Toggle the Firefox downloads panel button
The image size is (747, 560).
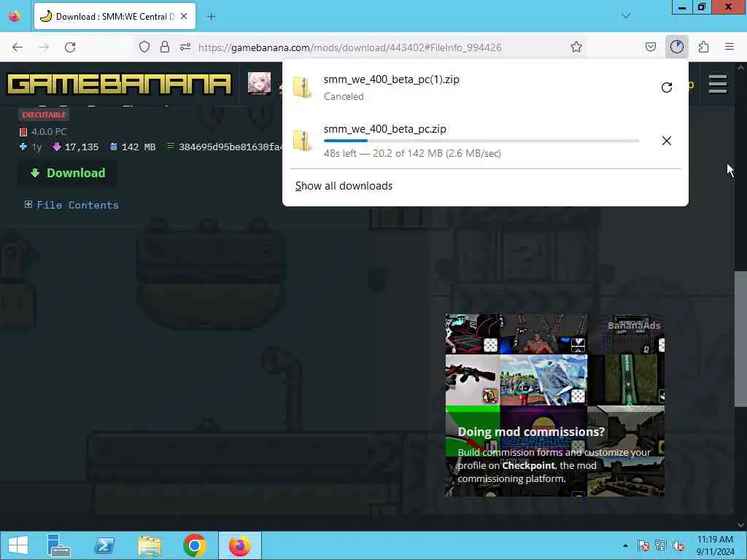click(x=677, y=47)
